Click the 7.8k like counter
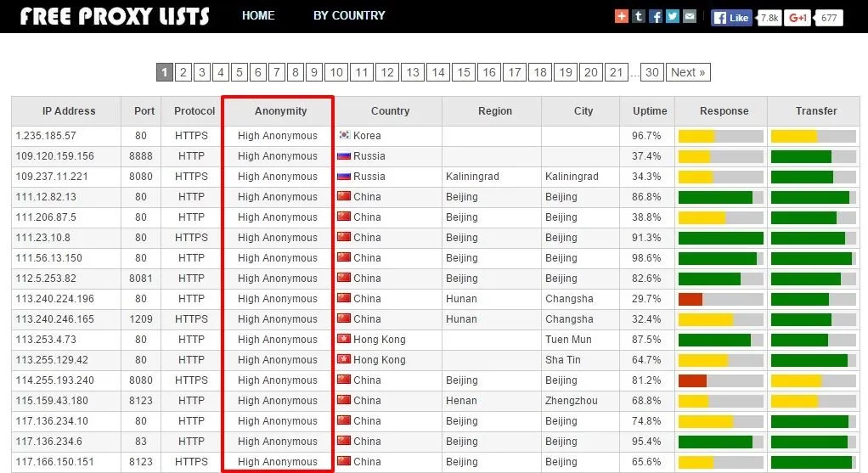The width and height of the screenshot is (868, 473). click(x=769, y=18)
